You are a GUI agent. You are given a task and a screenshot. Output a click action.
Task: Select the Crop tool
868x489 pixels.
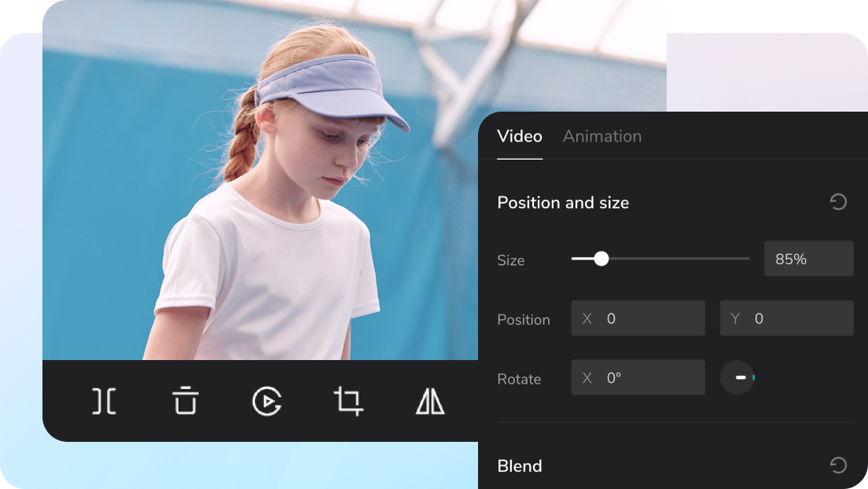348,401
